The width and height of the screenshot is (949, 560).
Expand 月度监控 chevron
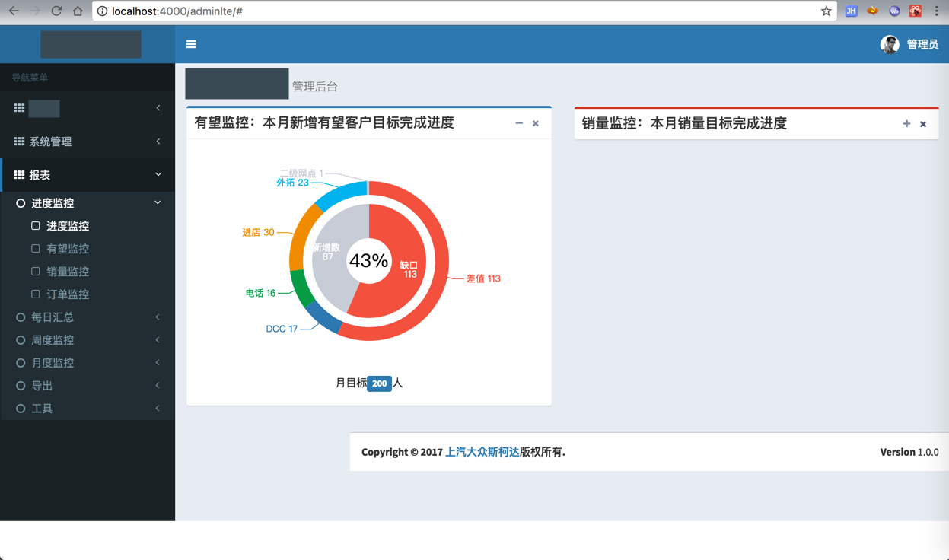(x=158, y=363)
